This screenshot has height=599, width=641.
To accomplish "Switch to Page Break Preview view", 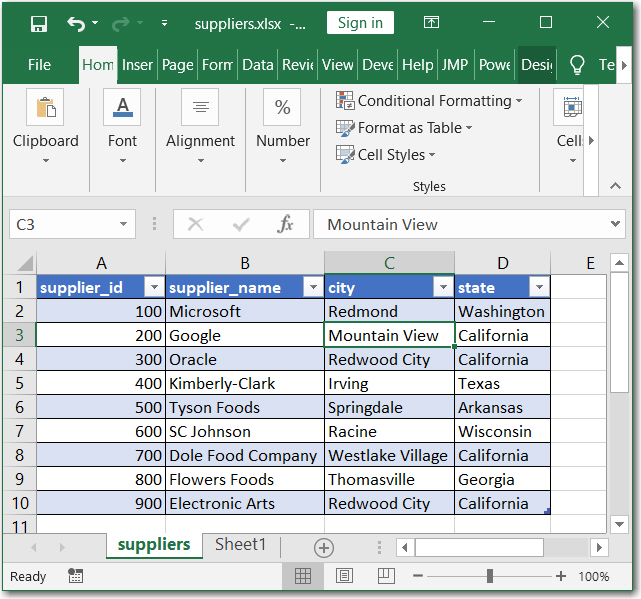I will 385,576.
